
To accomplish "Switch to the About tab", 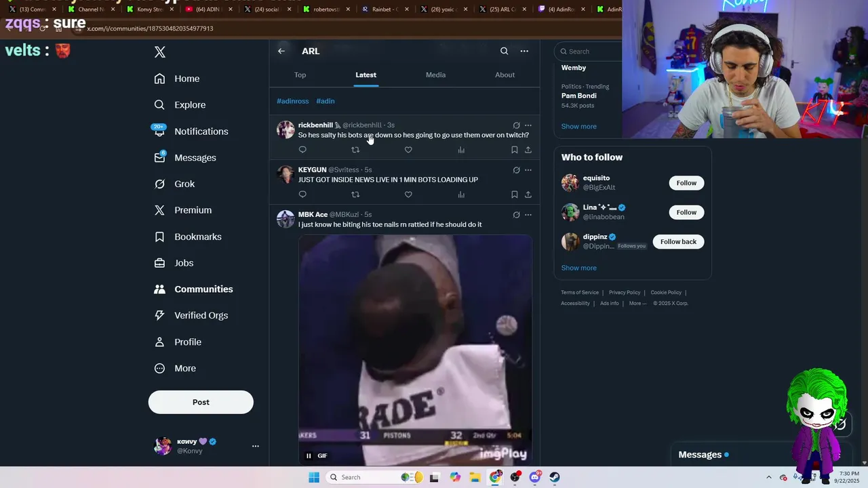I will tap(505, 75).
